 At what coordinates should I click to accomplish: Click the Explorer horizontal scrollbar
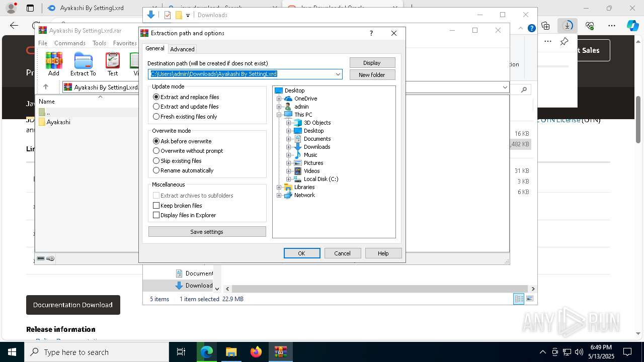coord(380,289)
